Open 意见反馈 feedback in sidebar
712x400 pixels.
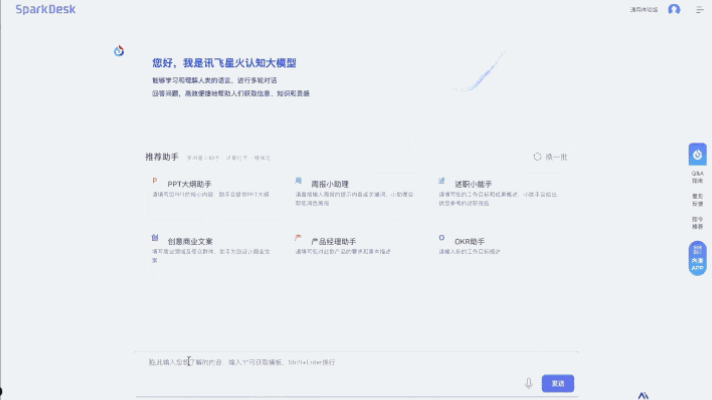697,201
